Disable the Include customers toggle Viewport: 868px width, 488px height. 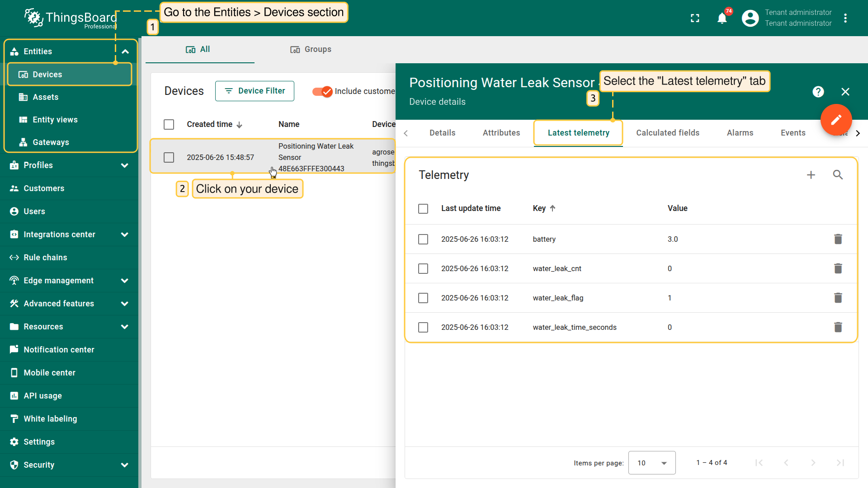(x=321, y=92)
